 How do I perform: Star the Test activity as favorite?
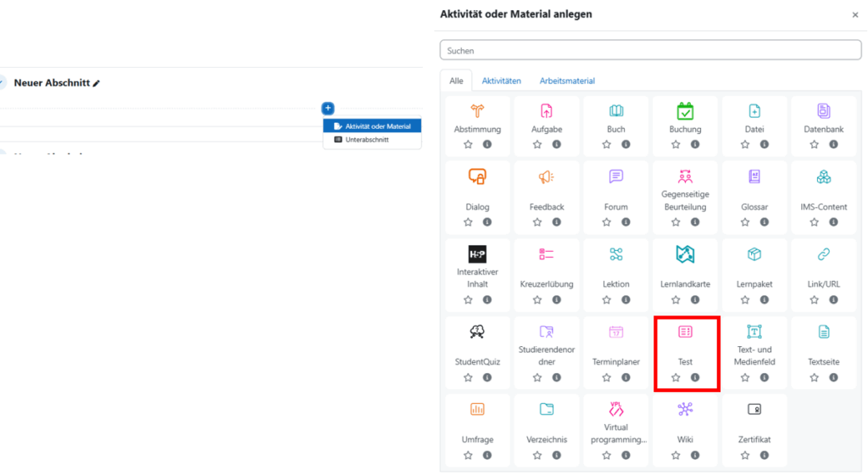(676, 377)
